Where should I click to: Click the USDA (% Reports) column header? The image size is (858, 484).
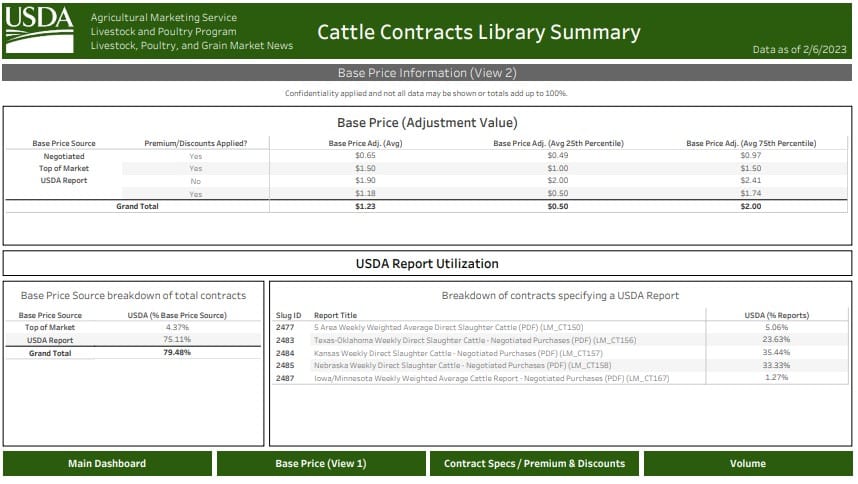pyautogui.click(x=776, y=315)
